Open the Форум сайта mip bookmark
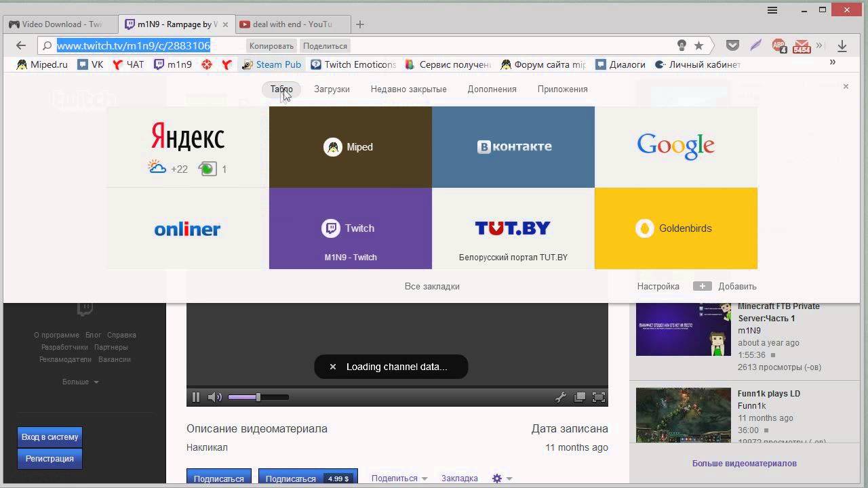This screenshot has width=868, height=488. [543, 64]
